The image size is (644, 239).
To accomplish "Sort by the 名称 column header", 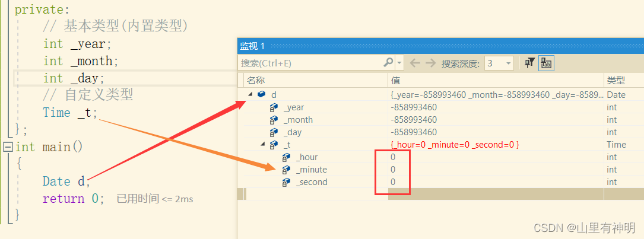I will [x=316, y=81].
